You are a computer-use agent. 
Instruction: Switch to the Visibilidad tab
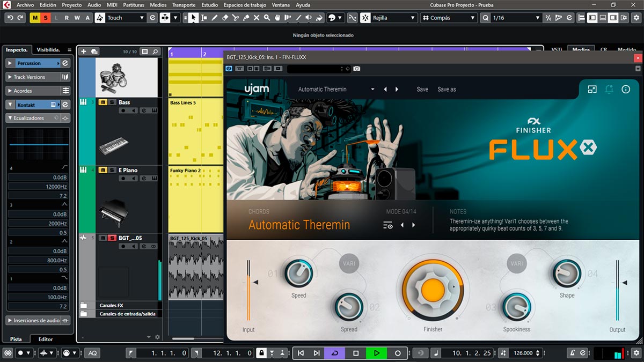pos(48,49)
